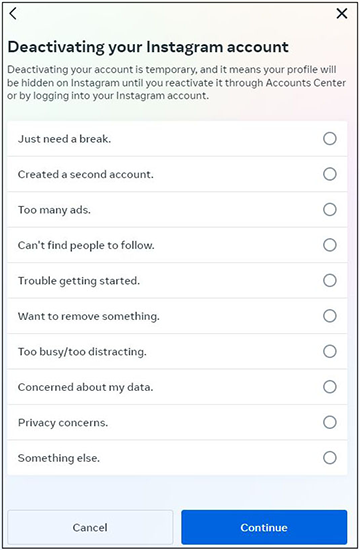This screenshot has width=360, height=550.
Task: Click the 'Something else.' option label
Action: [59, 458]
